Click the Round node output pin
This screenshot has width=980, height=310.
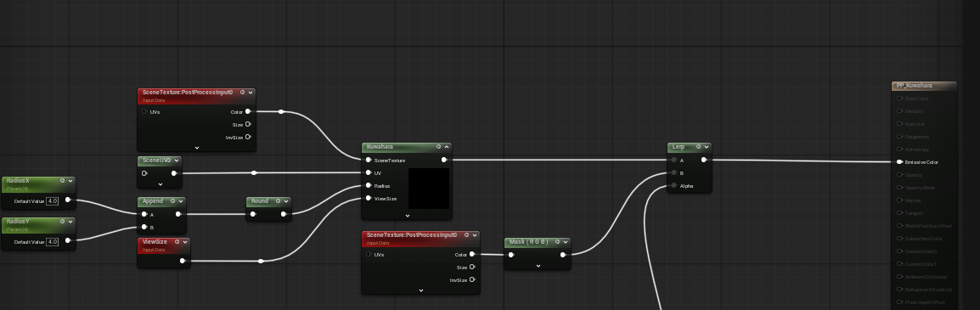click(283, 214)
